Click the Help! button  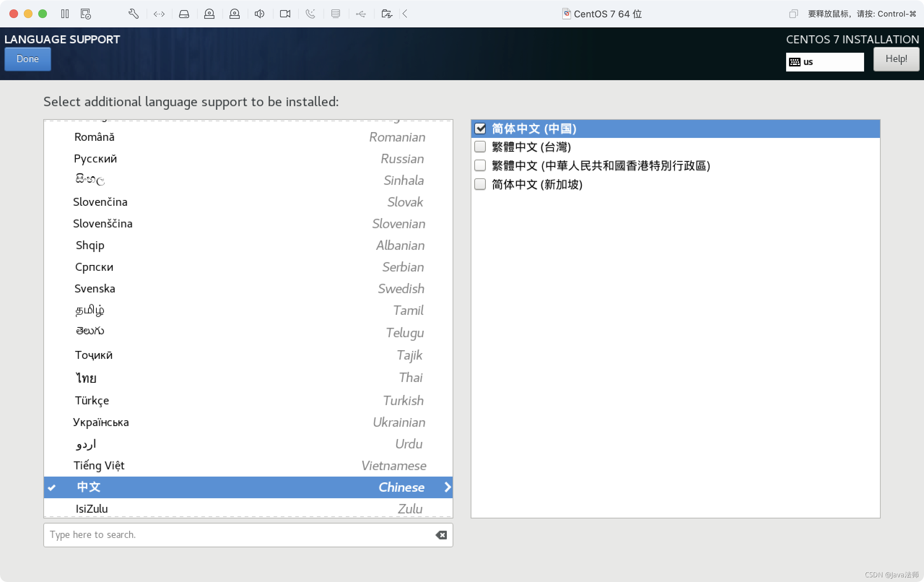pyautogui.click(x=896, y=59)
